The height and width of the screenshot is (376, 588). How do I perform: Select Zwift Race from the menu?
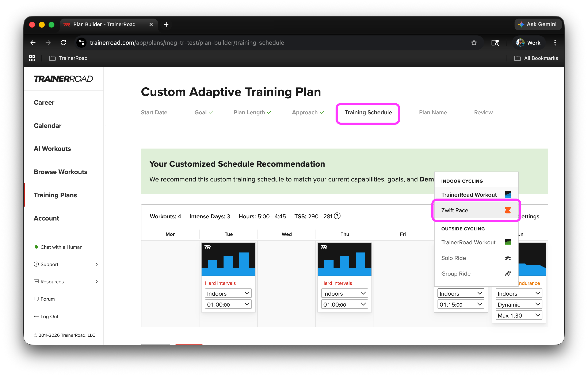[x=476, y=210]
